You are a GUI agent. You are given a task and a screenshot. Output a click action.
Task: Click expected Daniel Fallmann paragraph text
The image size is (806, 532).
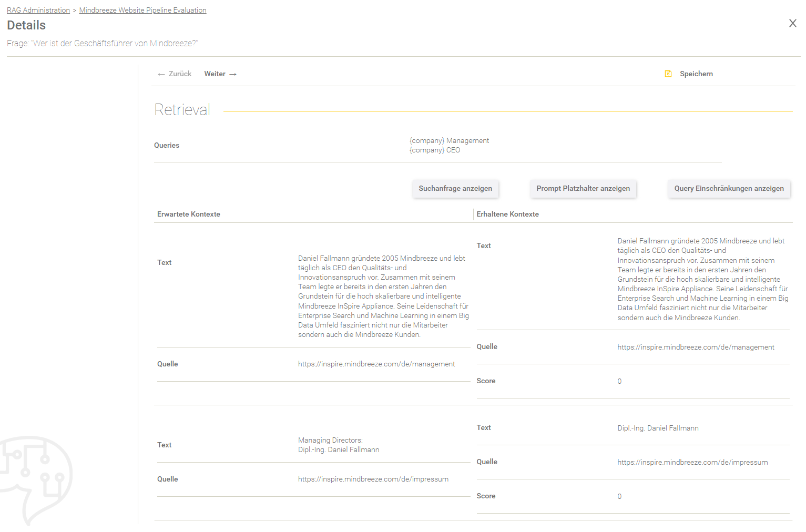click(x=383, y=296)
